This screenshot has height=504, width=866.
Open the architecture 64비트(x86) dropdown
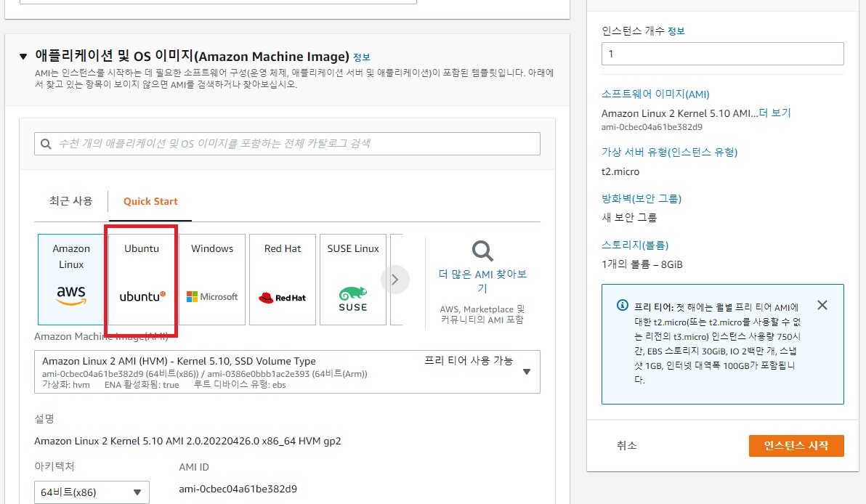click(x=92, y=492)
